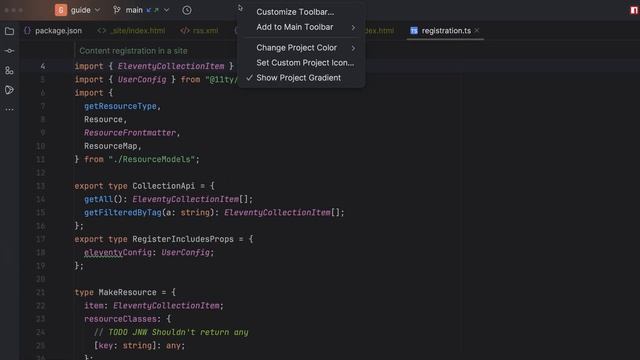Click the guide project name label
The height and width of the screenshot is (360, 640).
click(x=81, y=10)
